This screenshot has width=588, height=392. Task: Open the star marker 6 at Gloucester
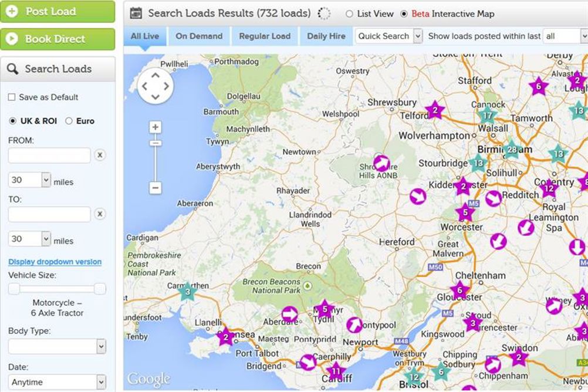coord(459,290)
